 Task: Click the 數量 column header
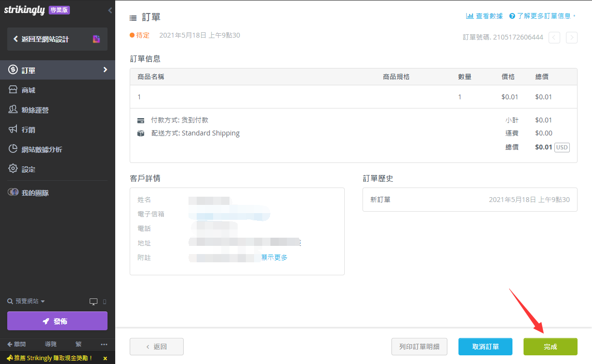[x=465, y=77]
